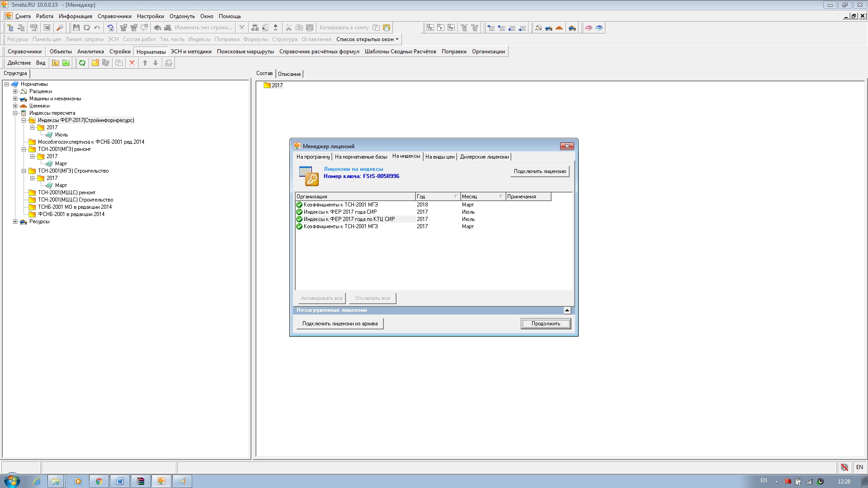Expand the Расценки tree node
868x488 pixels.
click(x=15, y=91)
